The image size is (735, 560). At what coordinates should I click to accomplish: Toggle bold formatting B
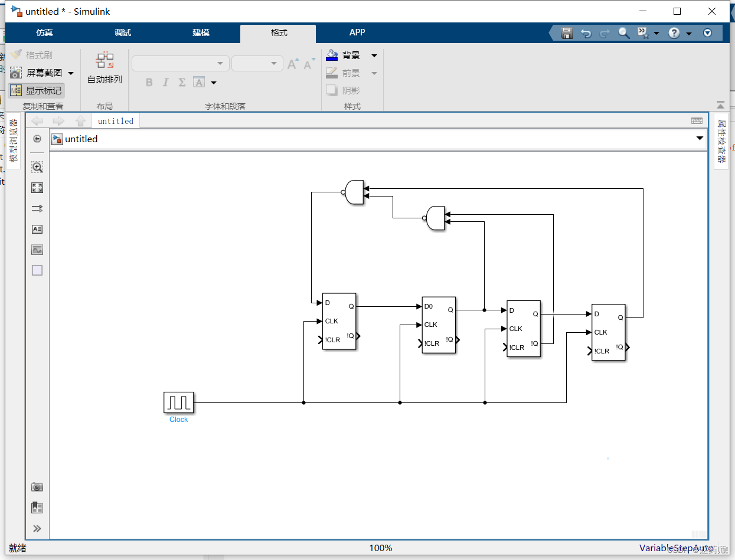pos(149,83)
